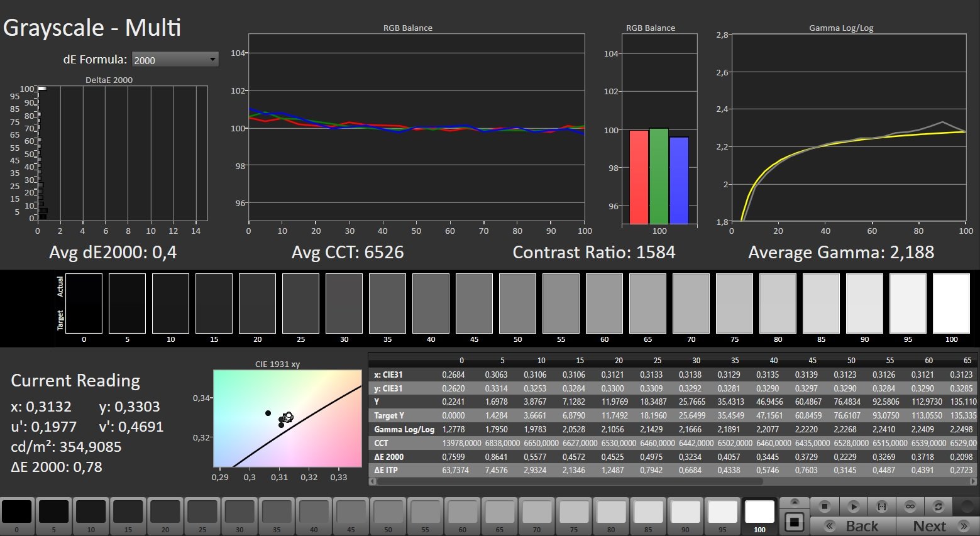Screen dimensions: 980x536
Task: Click the dE Formula dropdown arrow
Action: [212, 60]
